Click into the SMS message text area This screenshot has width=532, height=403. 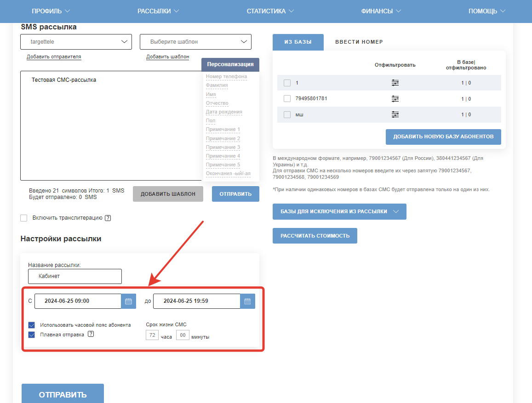111,126
